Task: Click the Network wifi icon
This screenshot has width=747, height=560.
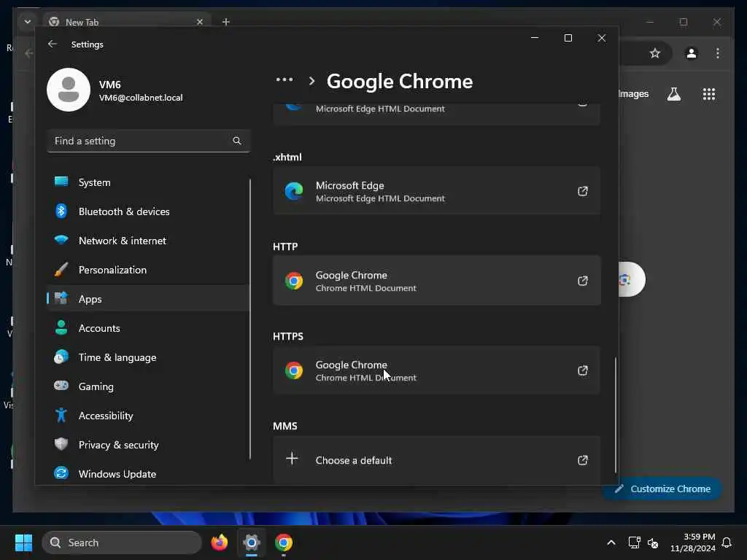Action: point(61,239)
